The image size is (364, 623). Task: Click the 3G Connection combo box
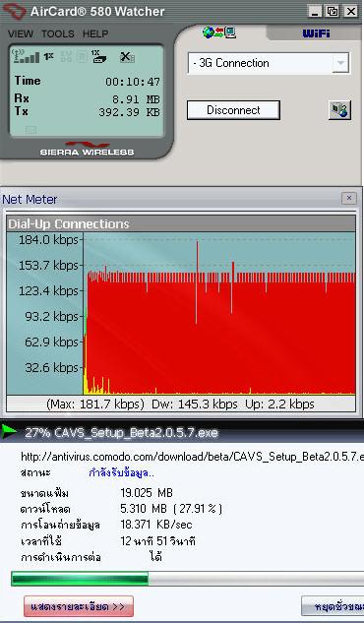pyautogui.click(x=269, y=63)
